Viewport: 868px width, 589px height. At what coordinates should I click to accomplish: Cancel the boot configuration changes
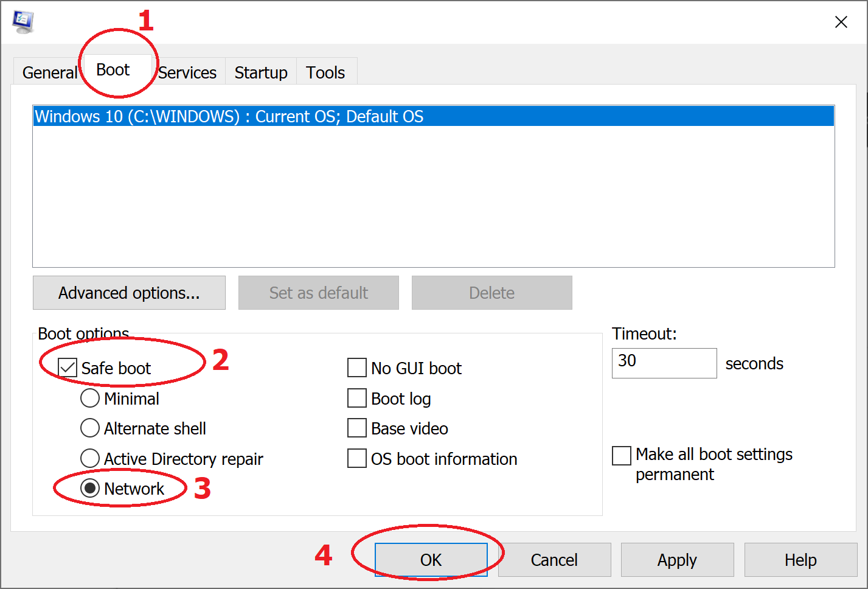554,560
